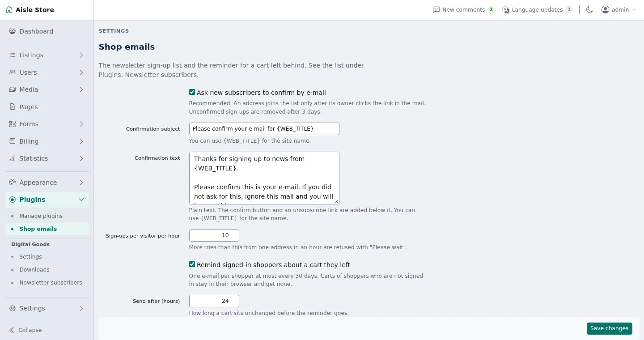Expand the Forms submenu chevron
Image resolution: width=644 pixels, height=340 pixels.
81,124
